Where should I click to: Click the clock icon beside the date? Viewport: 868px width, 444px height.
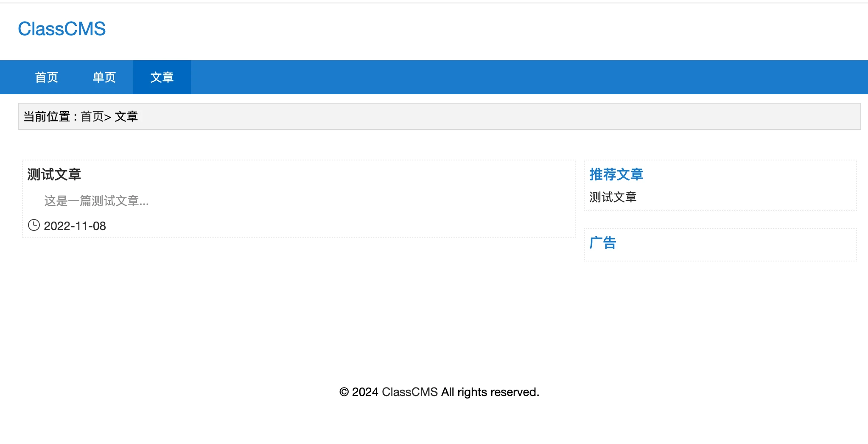(x=34, y=225)
